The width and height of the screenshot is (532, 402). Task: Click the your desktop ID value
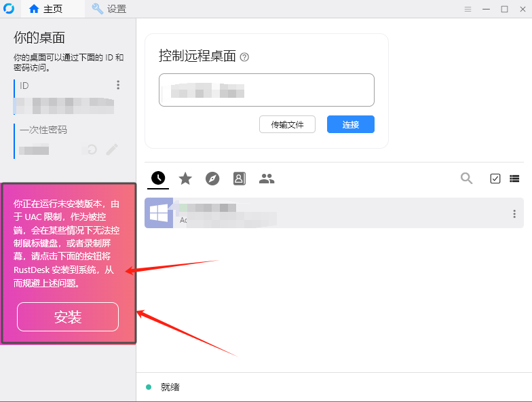(64, 106)
